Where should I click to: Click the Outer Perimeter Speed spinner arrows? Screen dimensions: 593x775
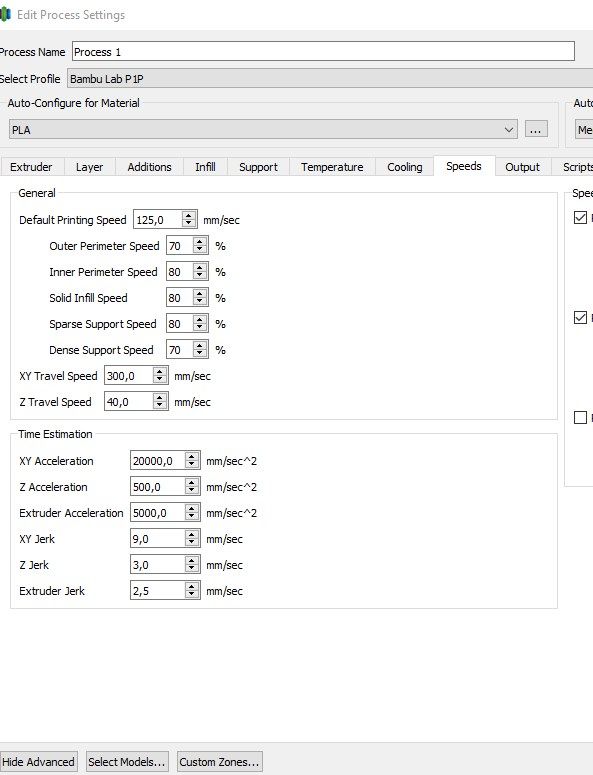coord(200,246)
